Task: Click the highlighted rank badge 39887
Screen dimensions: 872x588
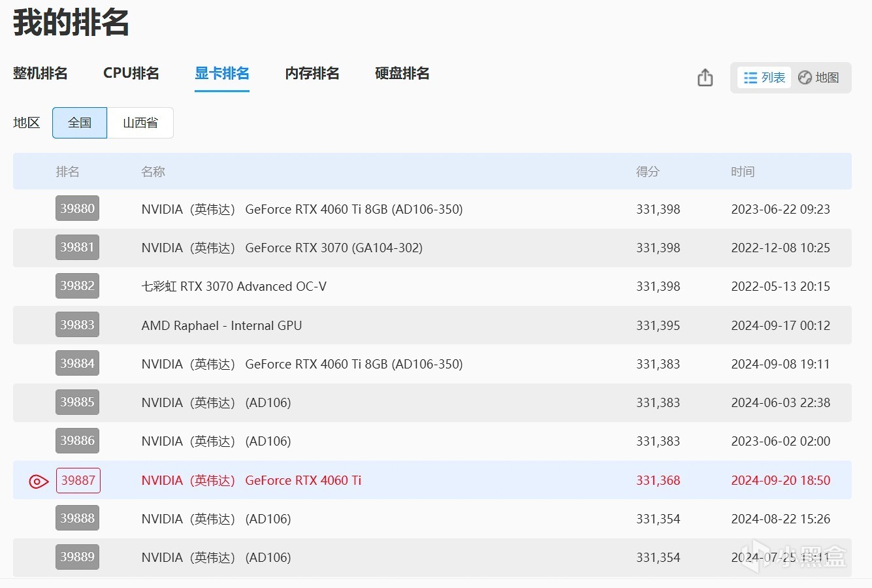Action: click(78, 481)
